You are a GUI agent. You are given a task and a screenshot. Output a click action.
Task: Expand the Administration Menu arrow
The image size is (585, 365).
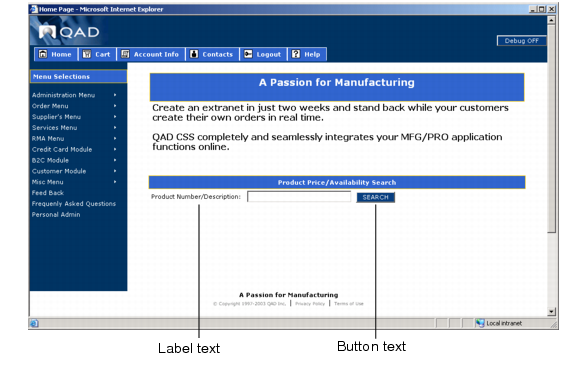click(x=115, y=95)
